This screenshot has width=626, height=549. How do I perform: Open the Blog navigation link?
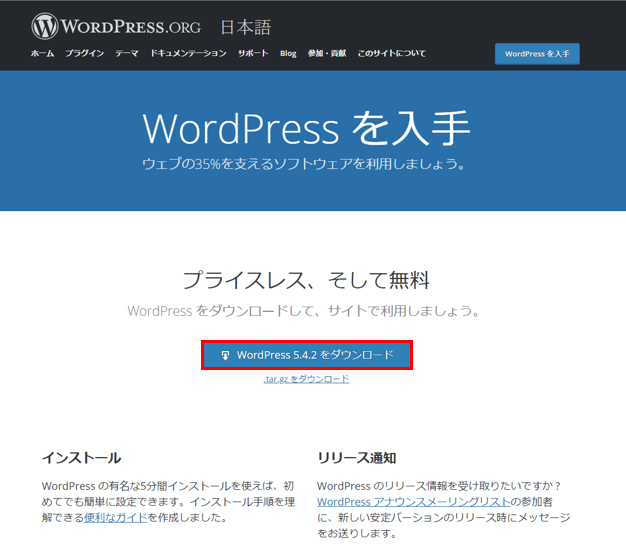[288, 54]
